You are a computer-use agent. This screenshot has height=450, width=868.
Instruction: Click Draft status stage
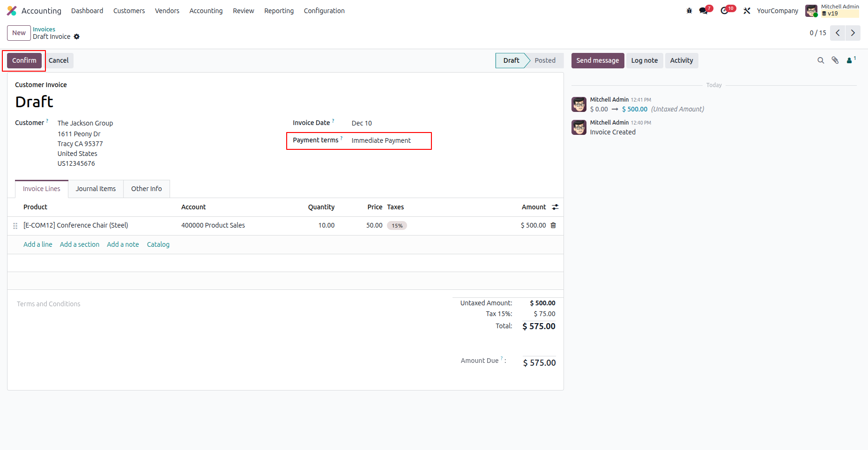pyautogui.click(x=511, y=60)
